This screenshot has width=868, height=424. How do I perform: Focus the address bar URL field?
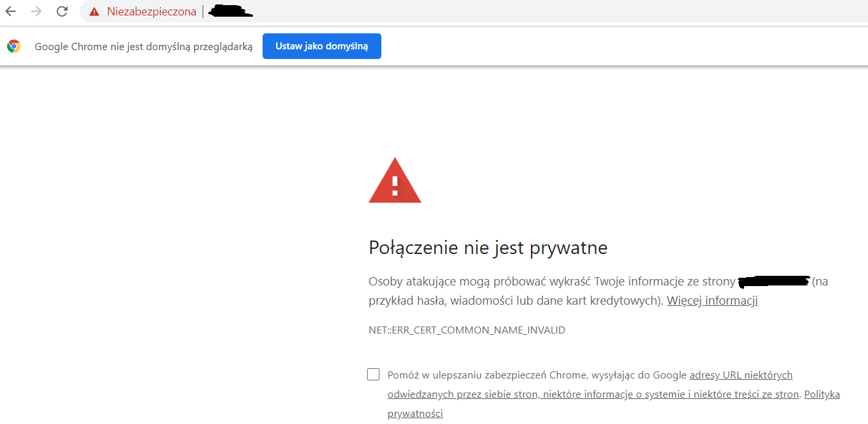(475, 12)
